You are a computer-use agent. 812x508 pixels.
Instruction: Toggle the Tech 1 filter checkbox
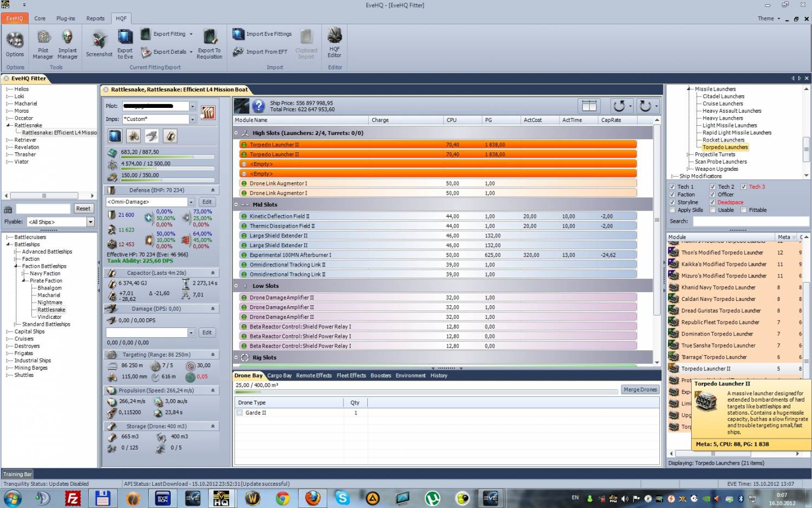click(x=672, y=187)
